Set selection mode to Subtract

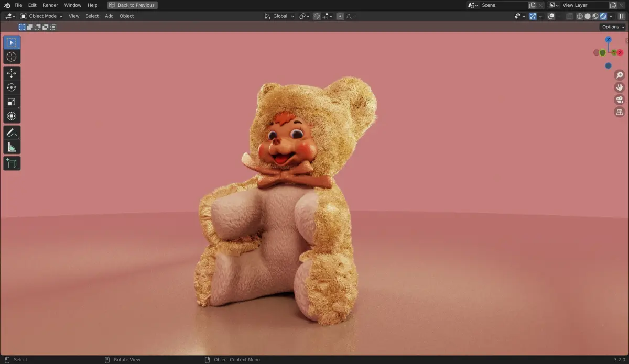[x=38, y=27]
